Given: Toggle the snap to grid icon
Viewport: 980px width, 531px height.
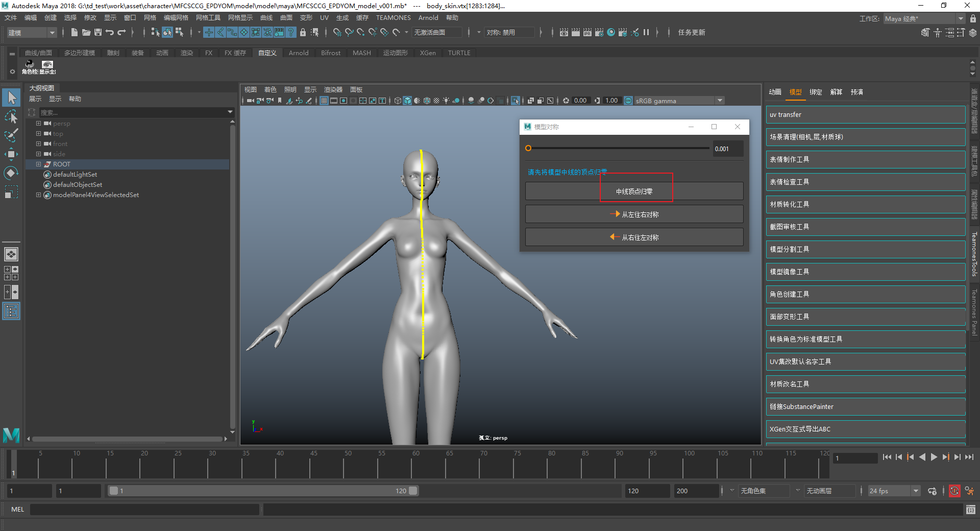Looking at the screenshot, I should coord(337,33).
